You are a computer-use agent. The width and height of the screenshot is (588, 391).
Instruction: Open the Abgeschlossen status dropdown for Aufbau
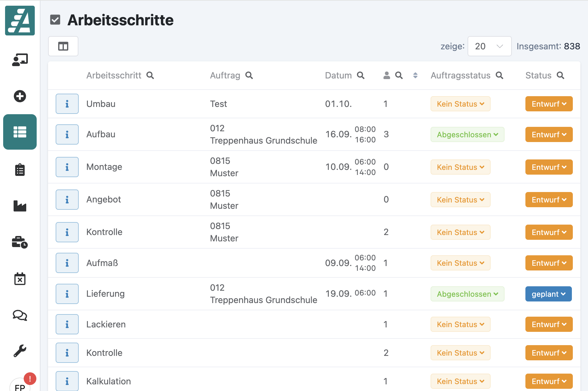[467, 134]
